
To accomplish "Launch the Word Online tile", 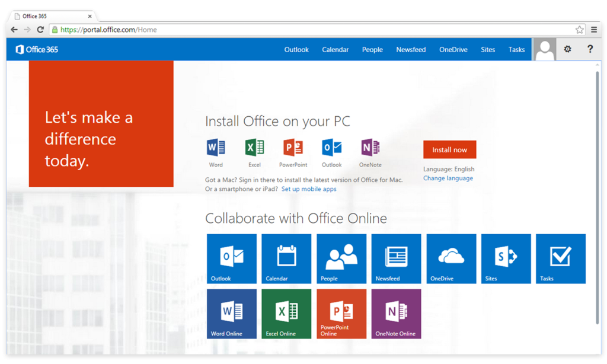I will pos(232,314).
